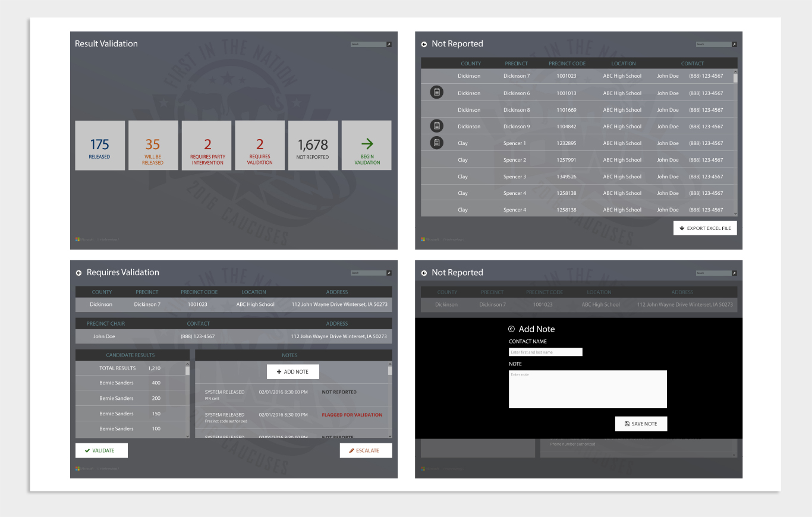Viewport: 812px width, 517px height.
Task: Click the Precinct Chair column header
Action: pos(106,324)
